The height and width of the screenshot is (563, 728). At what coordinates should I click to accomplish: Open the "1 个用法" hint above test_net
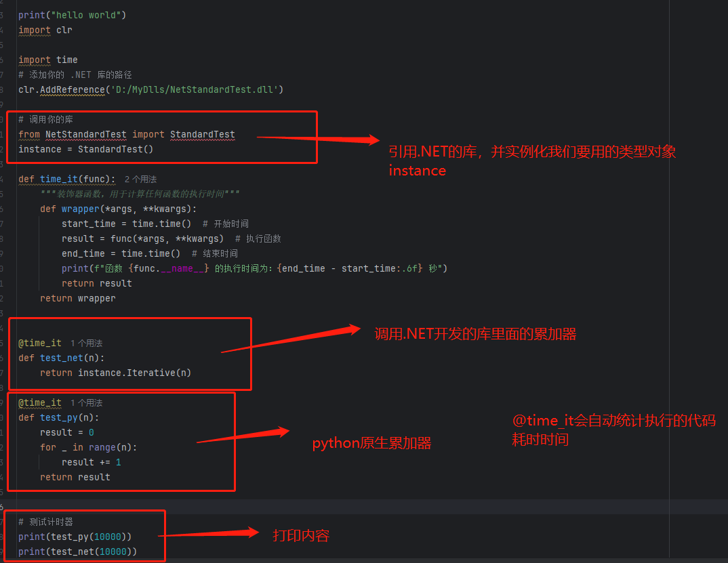tap(86, 343)
